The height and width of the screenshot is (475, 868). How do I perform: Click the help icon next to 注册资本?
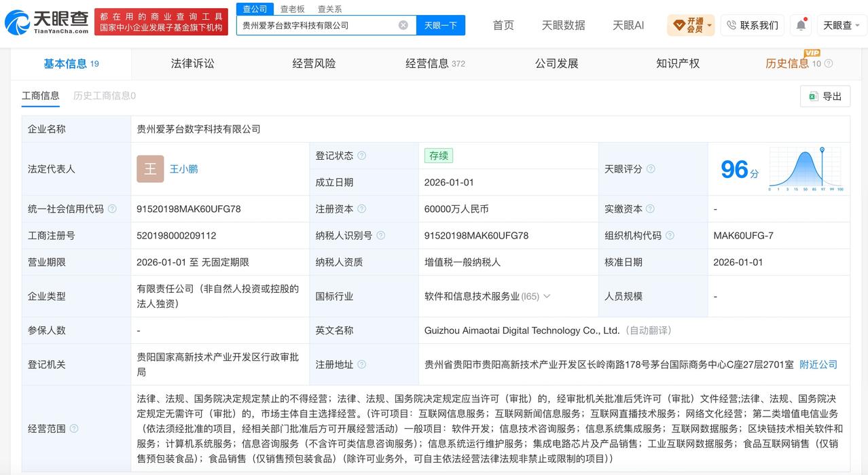pyautogui.click(x=362, y=209)
